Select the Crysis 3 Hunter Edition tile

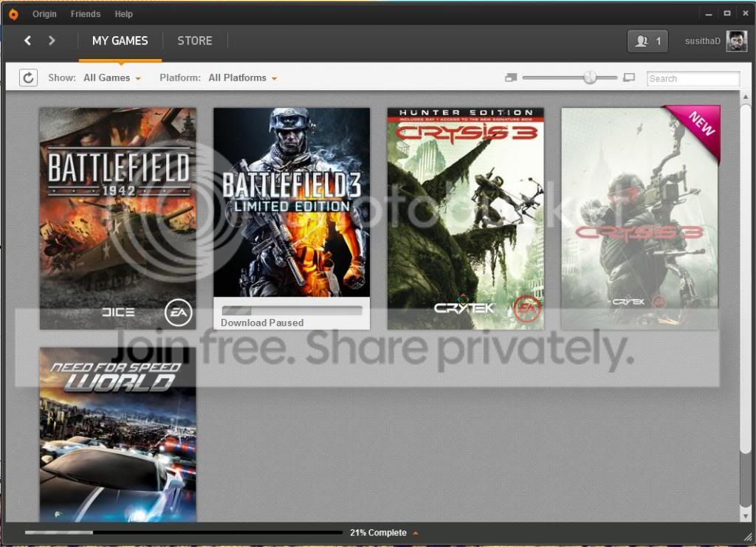click(x=466, y=219)
